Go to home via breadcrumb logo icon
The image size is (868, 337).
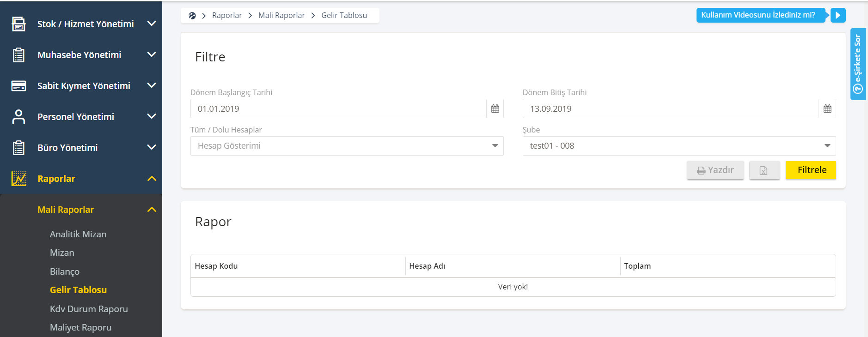click(x=192, y=16)
